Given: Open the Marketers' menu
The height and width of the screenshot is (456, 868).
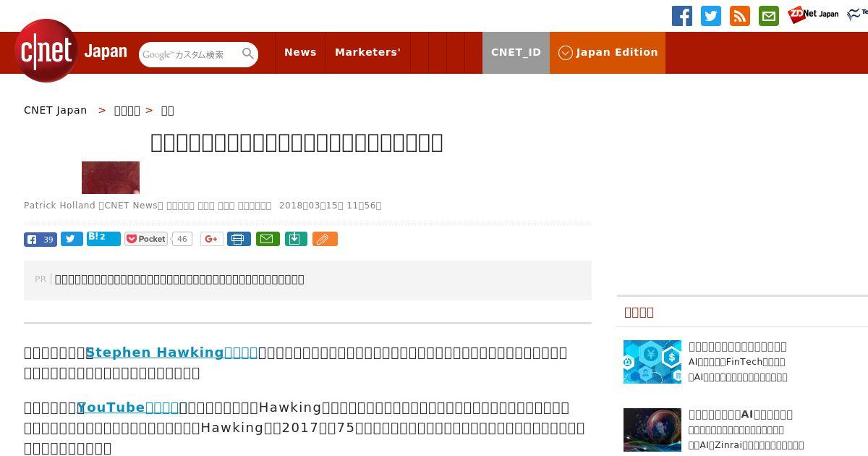Looking at the screenshot, I should point(367,52).
